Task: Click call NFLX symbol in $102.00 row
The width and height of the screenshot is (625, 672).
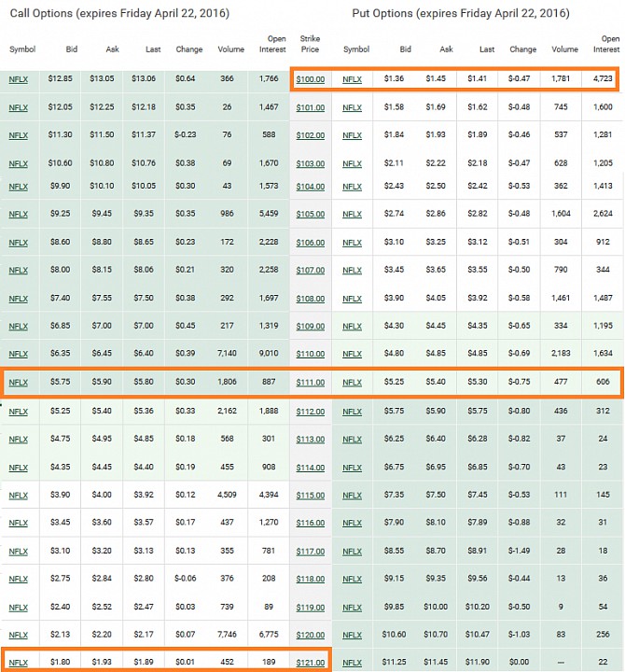Action: coord(19,135)
